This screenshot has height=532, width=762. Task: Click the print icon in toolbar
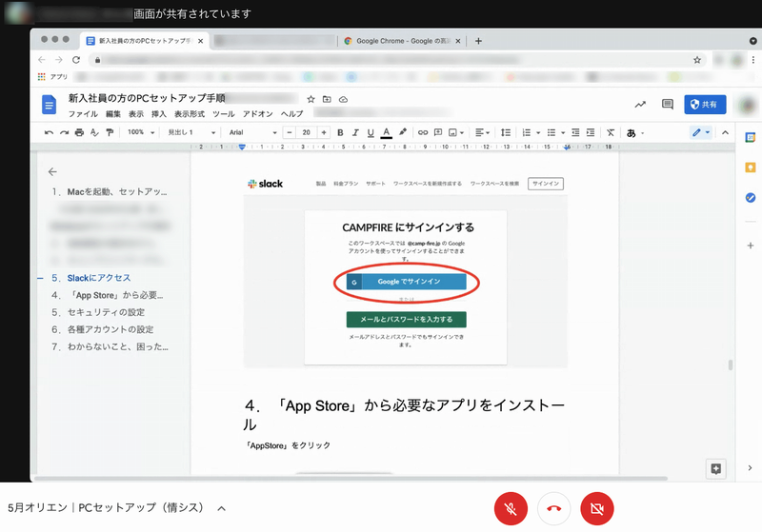(x=79, y=132)
